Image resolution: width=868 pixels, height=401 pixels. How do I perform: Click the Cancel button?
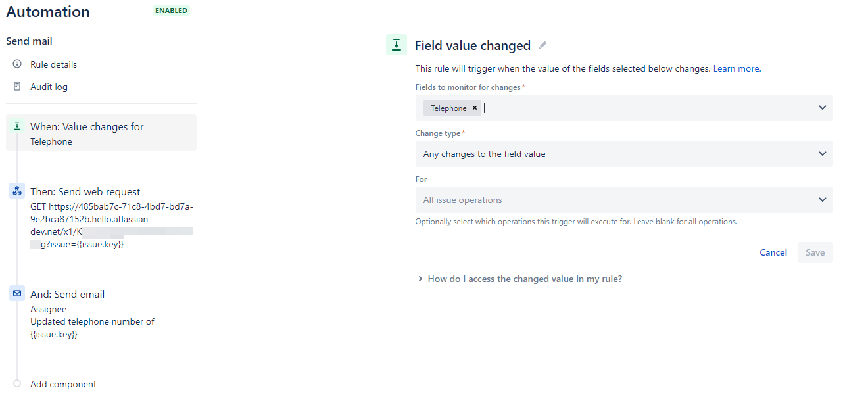(x=773, y=252)
